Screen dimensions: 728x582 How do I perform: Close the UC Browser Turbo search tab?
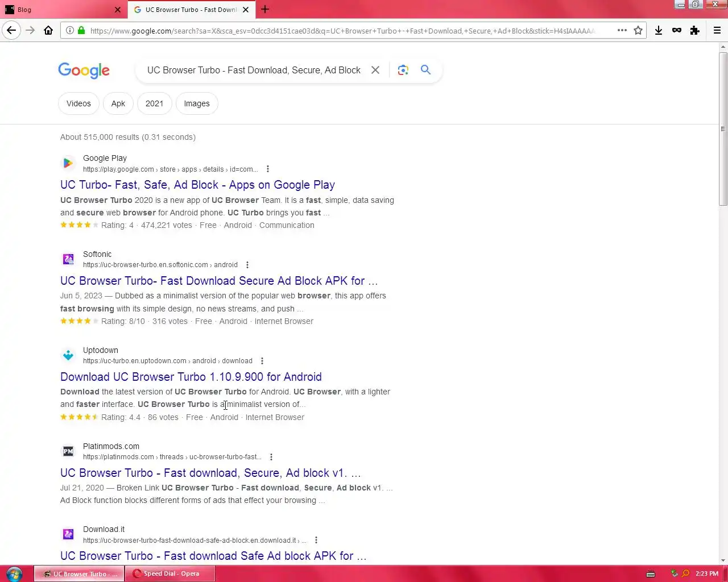pos(246,10)
